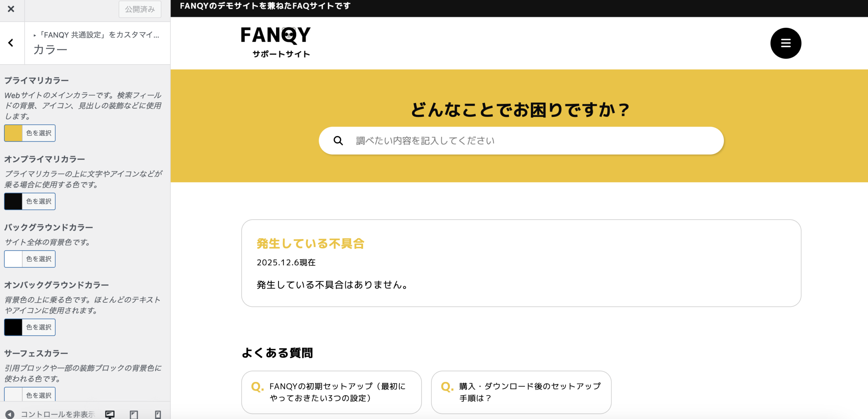Click the search magnifier icon
Viewport: 868px width, 419px height.
pyautogui.click(x=338, y=141)
